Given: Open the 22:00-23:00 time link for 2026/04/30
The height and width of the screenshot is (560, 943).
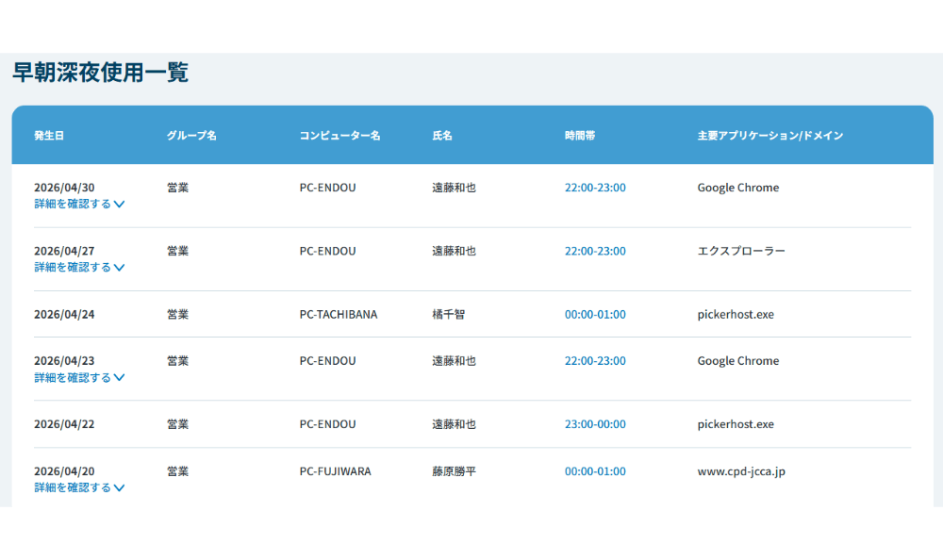Looking at the screenshot, I should 595,188.
